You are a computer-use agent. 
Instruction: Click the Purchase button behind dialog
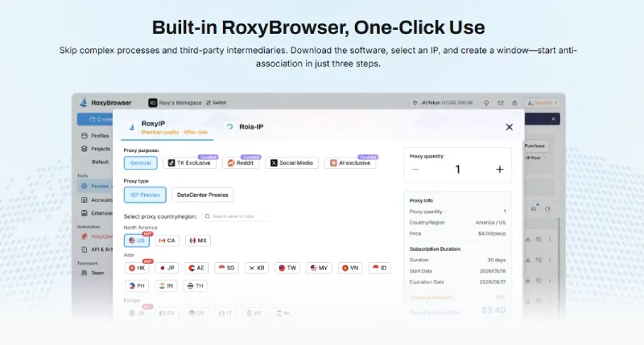534,146
